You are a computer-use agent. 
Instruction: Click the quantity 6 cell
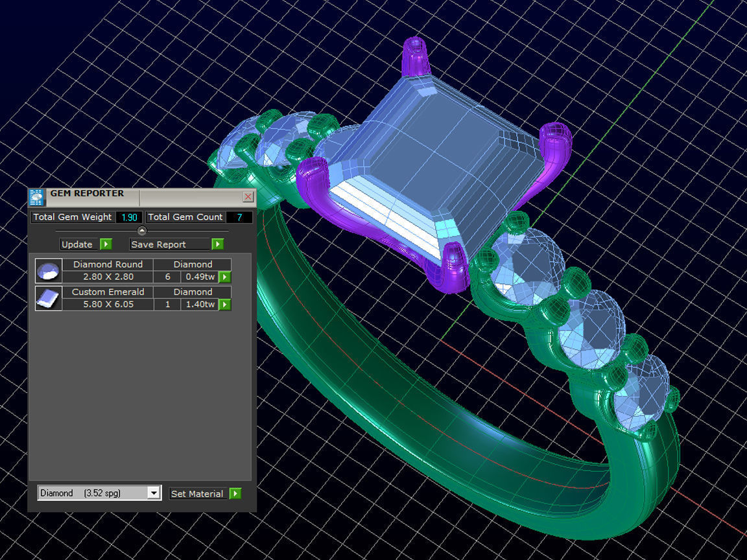point(168,277)
